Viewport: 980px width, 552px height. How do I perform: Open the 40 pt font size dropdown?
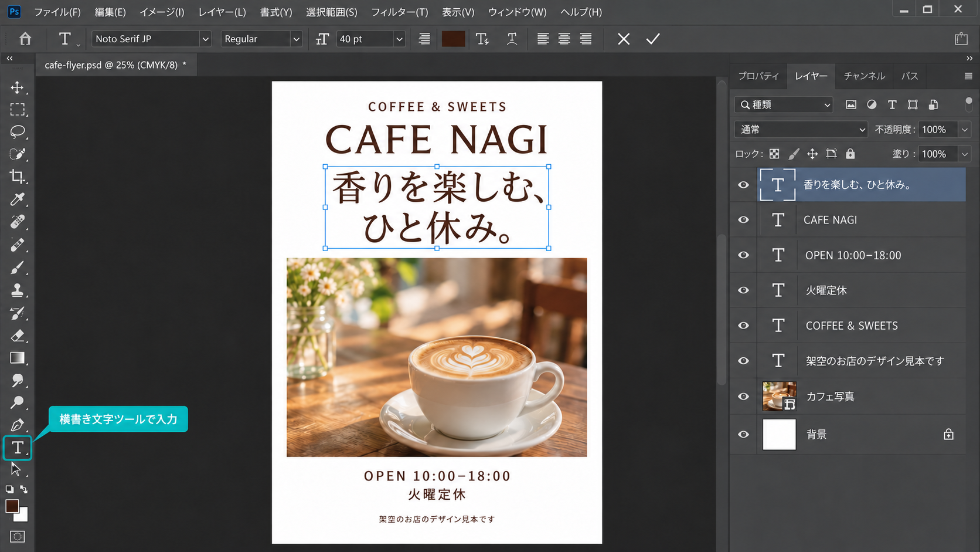(x=399, y=39)
